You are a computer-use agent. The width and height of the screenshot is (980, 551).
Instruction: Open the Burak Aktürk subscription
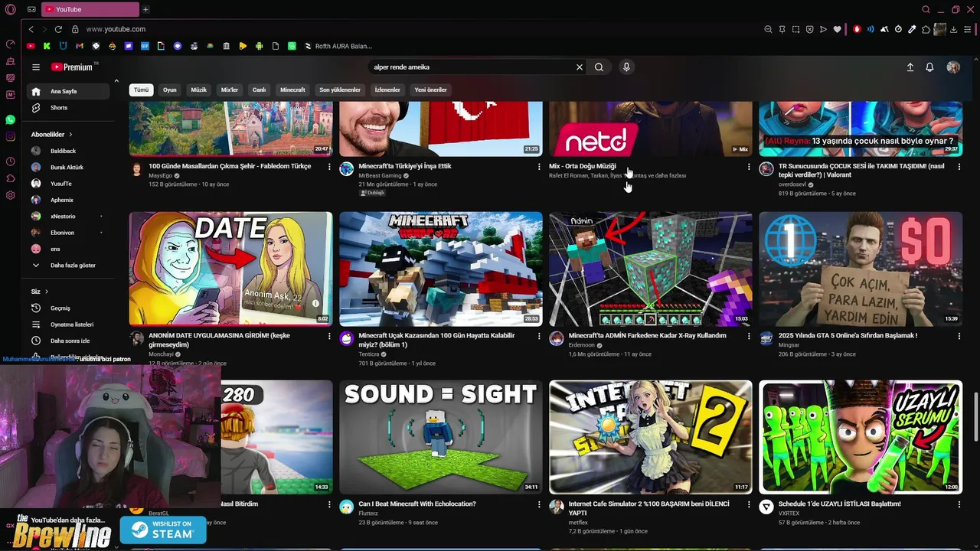click(x=67, y=167)
